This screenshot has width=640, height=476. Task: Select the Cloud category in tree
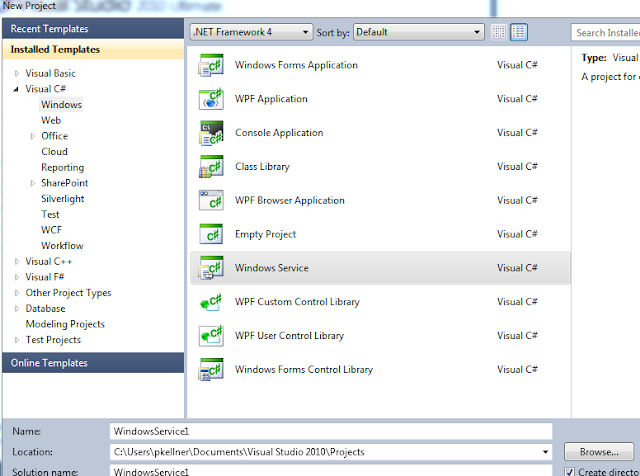tap(54, 152)
